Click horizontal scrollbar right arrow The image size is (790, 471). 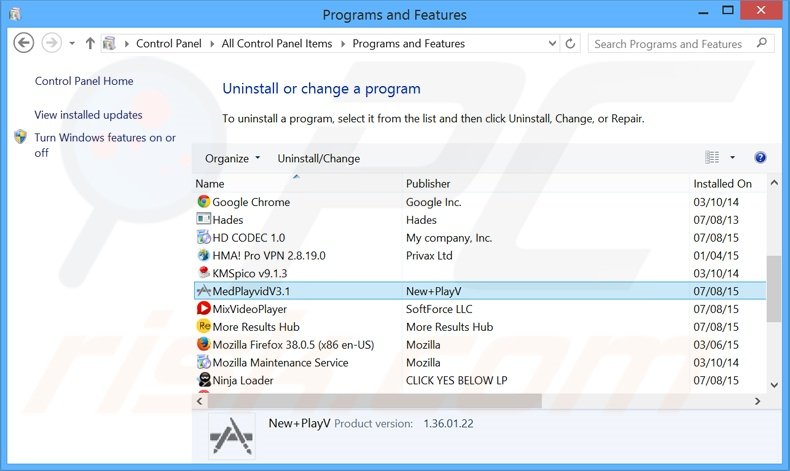(x=757, y=401)
